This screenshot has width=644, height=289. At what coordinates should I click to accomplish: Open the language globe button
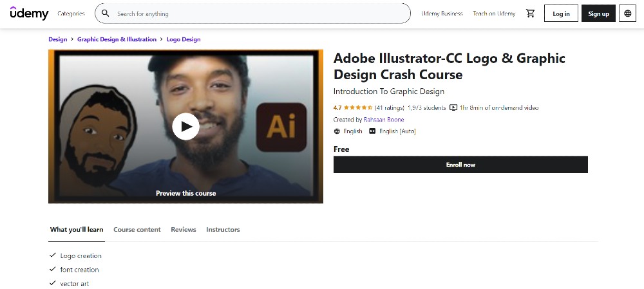tap(627, 14)
